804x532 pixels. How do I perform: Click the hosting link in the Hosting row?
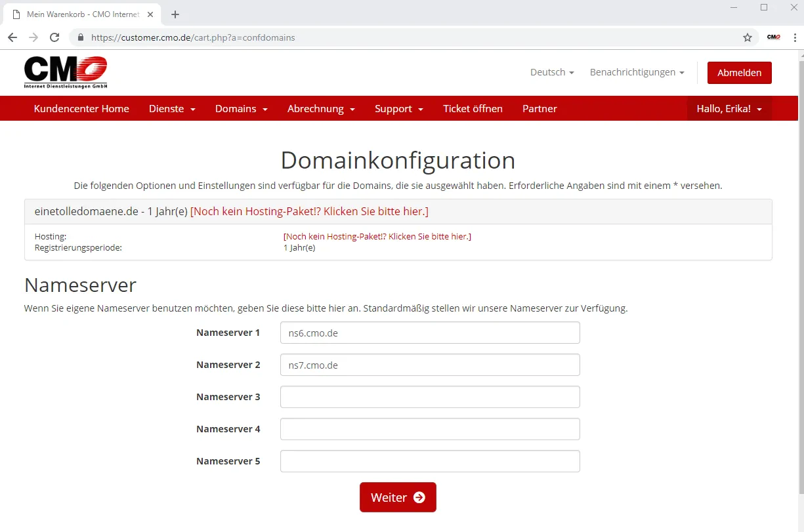pos(377,236)
